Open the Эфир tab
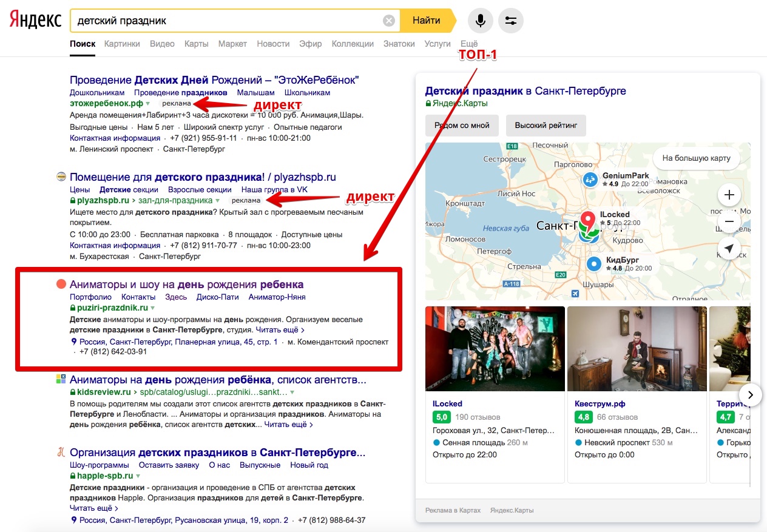 [x=311, y=44]
